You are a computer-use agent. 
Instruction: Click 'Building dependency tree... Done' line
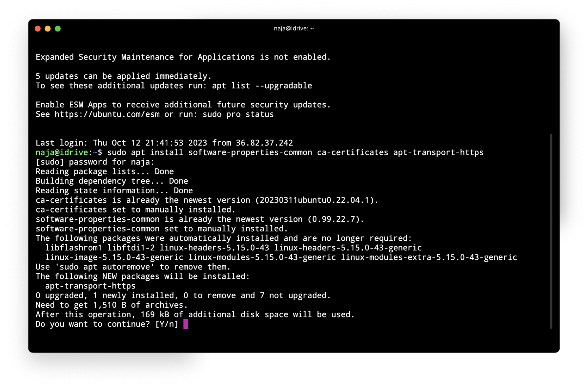point(112,181)
